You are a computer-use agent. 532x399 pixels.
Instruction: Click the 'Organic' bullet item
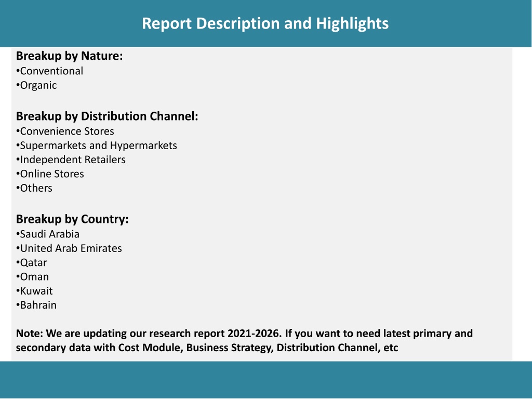point(36,85)
